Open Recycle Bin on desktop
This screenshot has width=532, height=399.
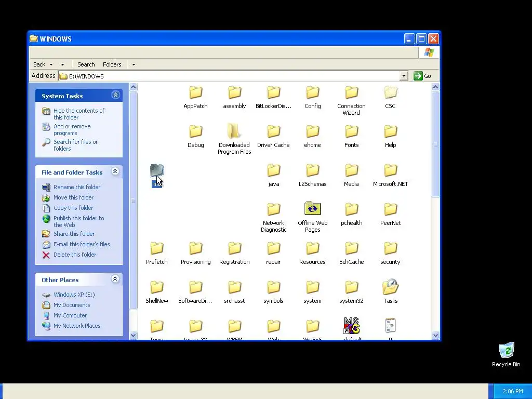tap(506, 355)
